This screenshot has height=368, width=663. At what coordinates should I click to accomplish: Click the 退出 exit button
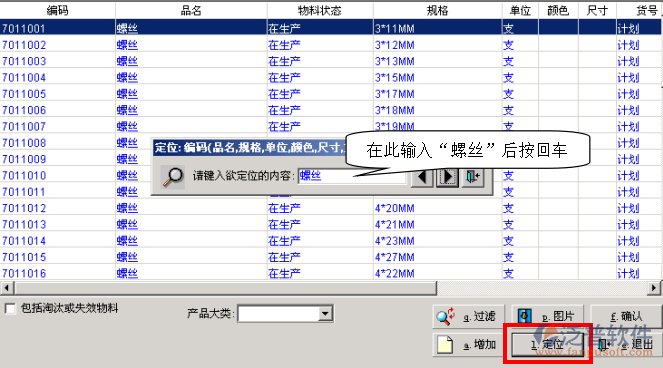(627, 345)
